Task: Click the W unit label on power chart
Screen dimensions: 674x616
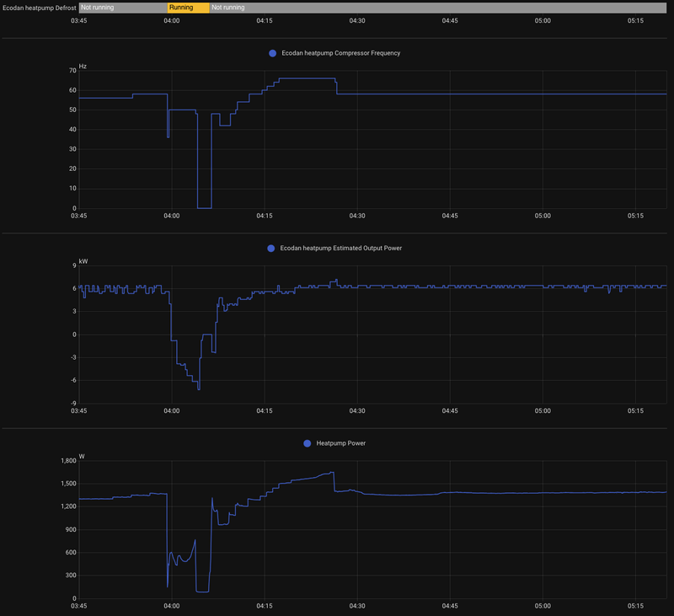Action: pos(82,457)
